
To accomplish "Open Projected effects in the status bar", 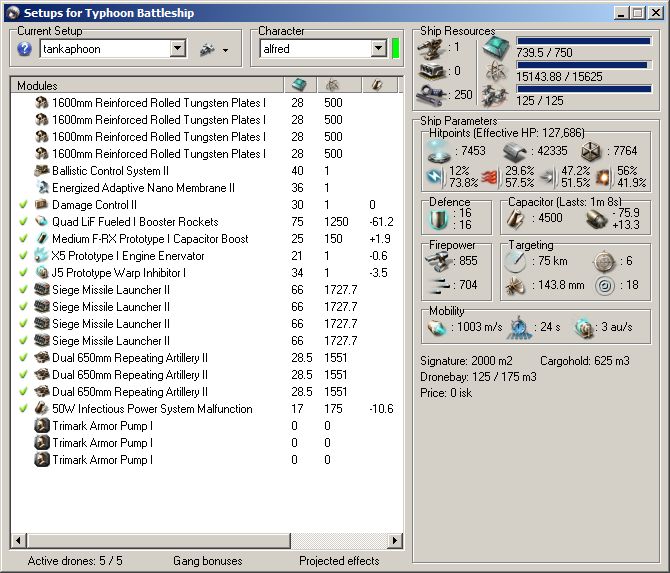I will (x=339, y=561).
